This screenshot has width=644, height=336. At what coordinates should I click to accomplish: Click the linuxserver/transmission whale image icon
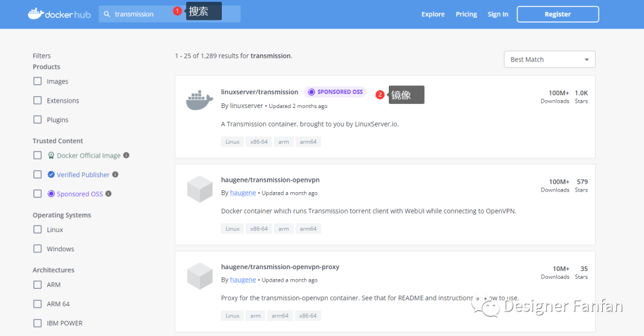[x=200, y=100]
